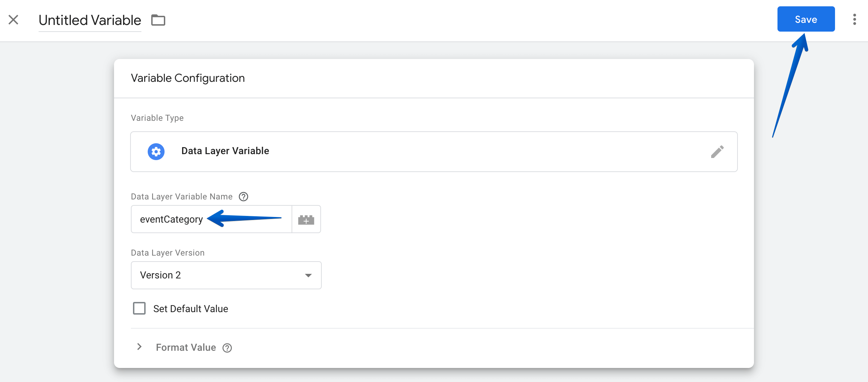Open the three-dot more options menu
868x382 pixels.
[855, 19]
